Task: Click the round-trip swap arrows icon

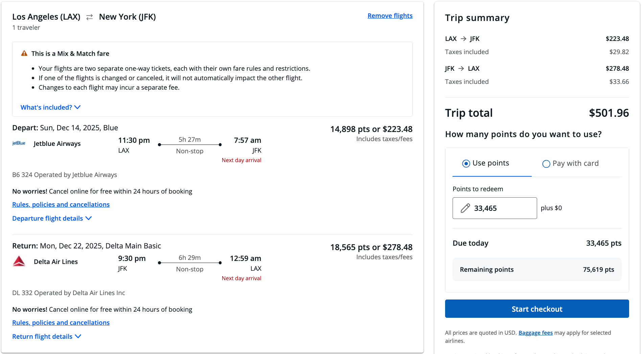Action: tap(90, 17)
